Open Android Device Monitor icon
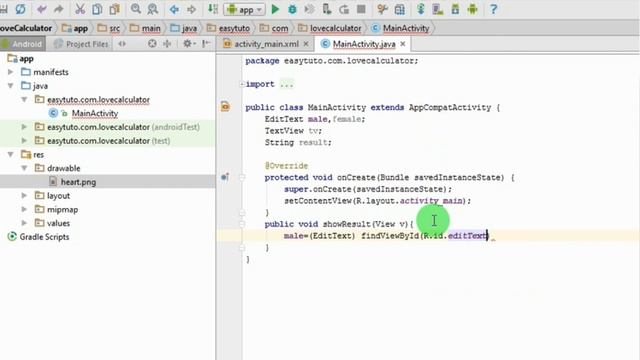 click(472, 9)
